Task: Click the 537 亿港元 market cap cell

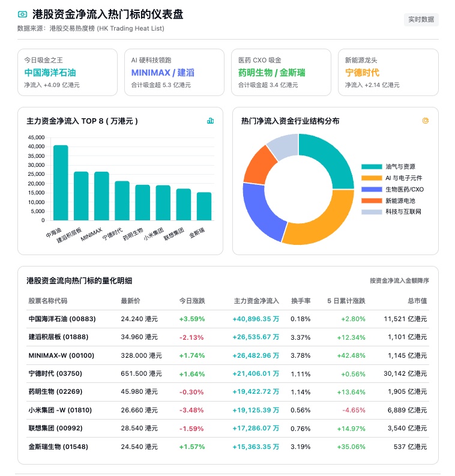Action: click(x=410, y=447)
